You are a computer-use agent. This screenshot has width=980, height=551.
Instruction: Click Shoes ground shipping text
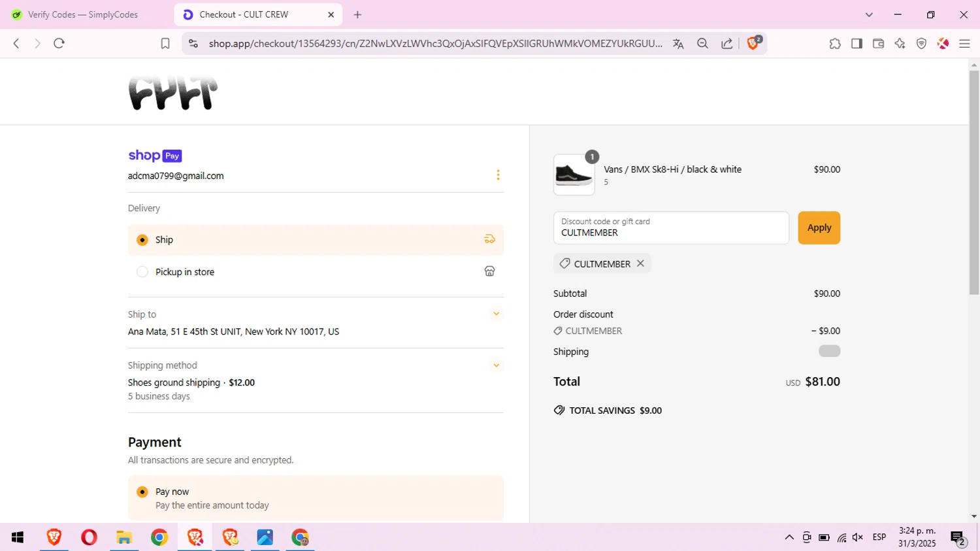point(174,382)
